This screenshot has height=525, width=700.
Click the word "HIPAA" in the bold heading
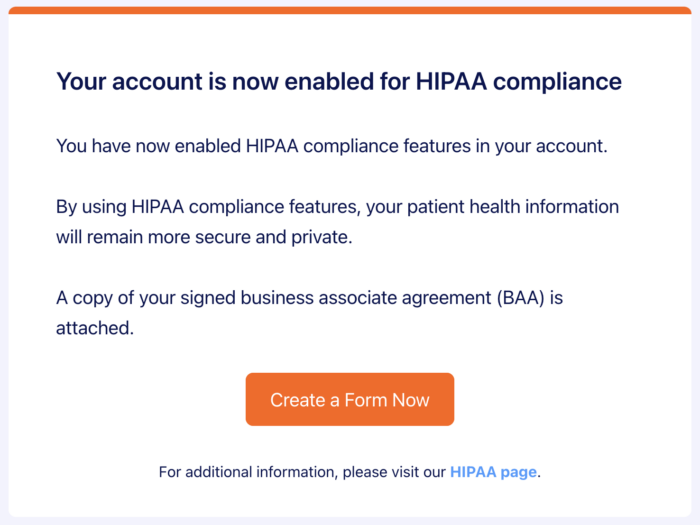(x=448, y=81)
